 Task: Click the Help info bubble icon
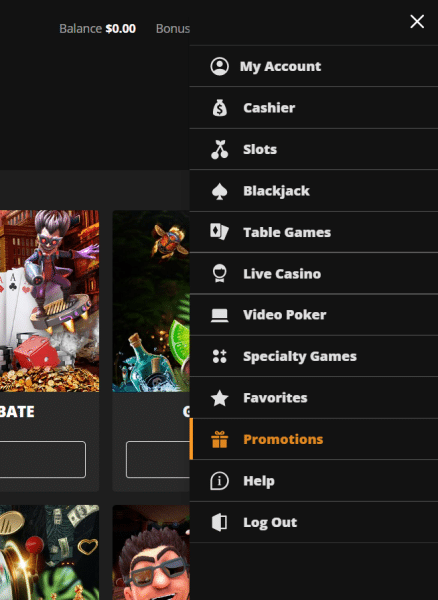pos(220,481)
